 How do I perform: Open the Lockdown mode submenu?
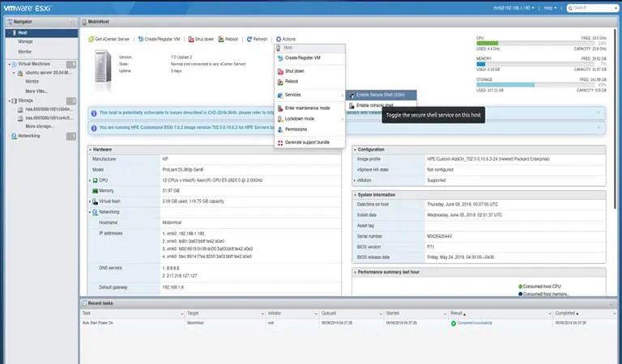tap(309, 119)
